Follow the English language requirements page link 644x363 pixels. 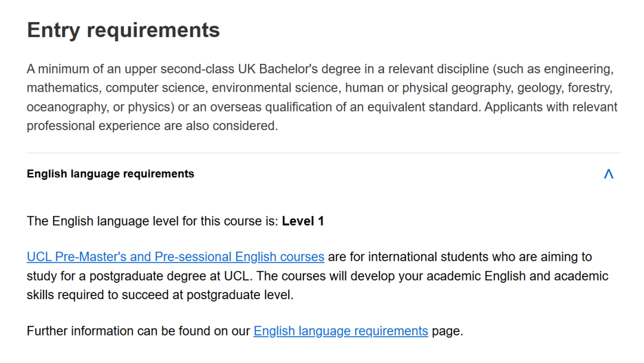pyautogui.click(x=340, y=331)
